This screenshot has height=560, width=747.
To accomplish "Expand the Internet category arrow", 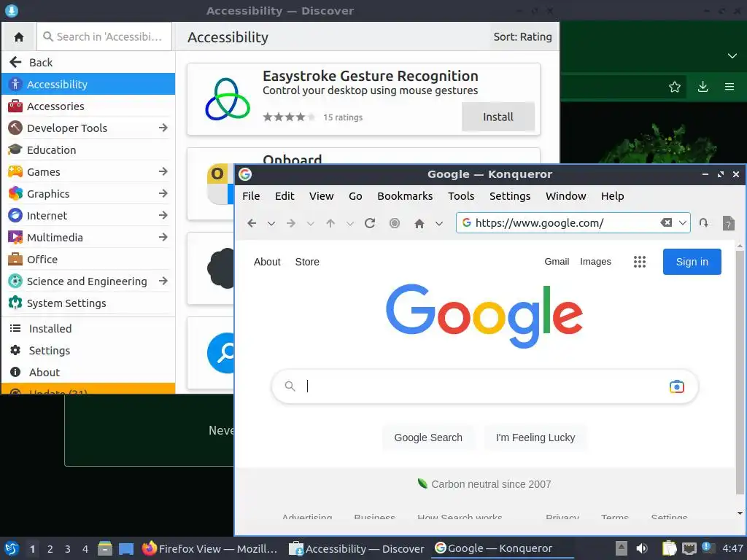I will [163, 215].
